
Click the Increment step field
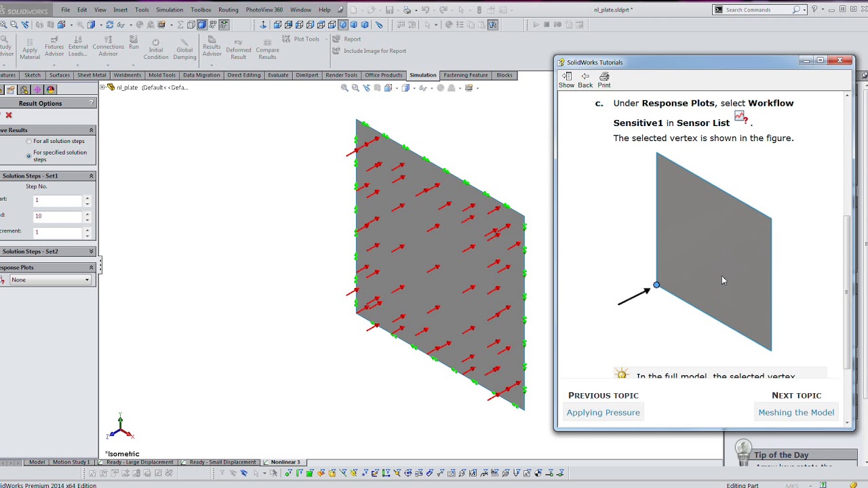click(x=58, y=232)
